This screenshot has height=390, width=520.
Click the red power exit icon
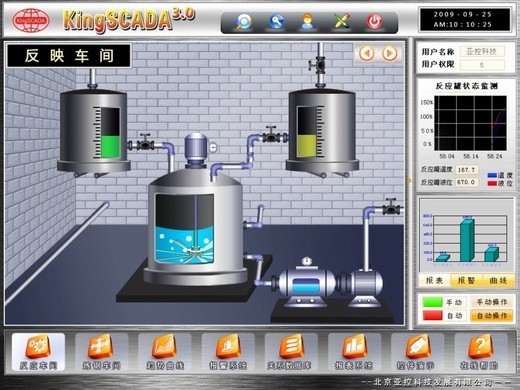(x=374, y=22)
